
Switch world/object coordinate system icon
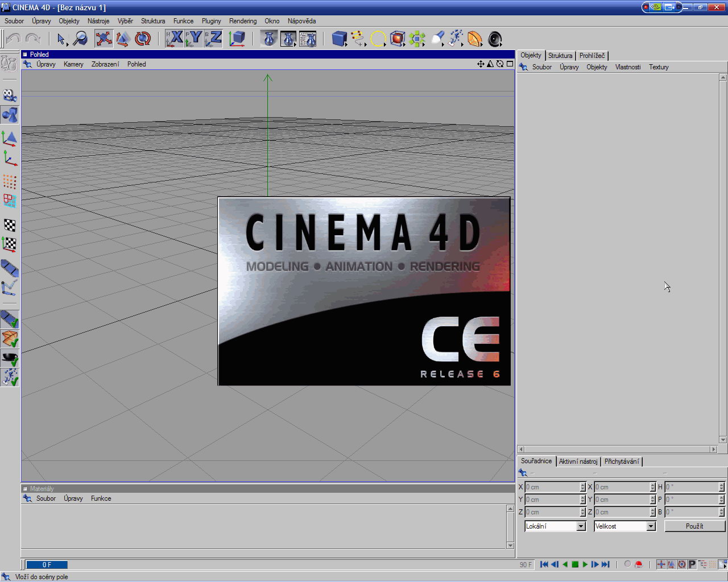click(237, 39)
